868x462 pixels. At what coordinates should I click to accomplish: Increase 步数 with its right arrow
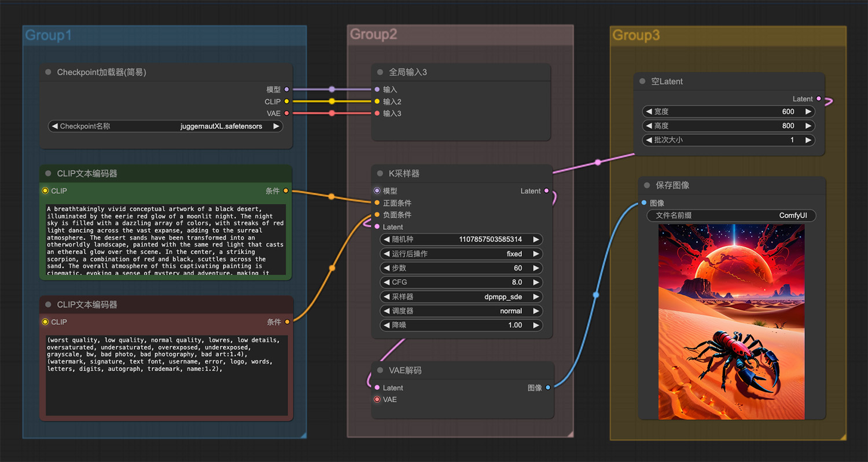[x=536, y=268]
